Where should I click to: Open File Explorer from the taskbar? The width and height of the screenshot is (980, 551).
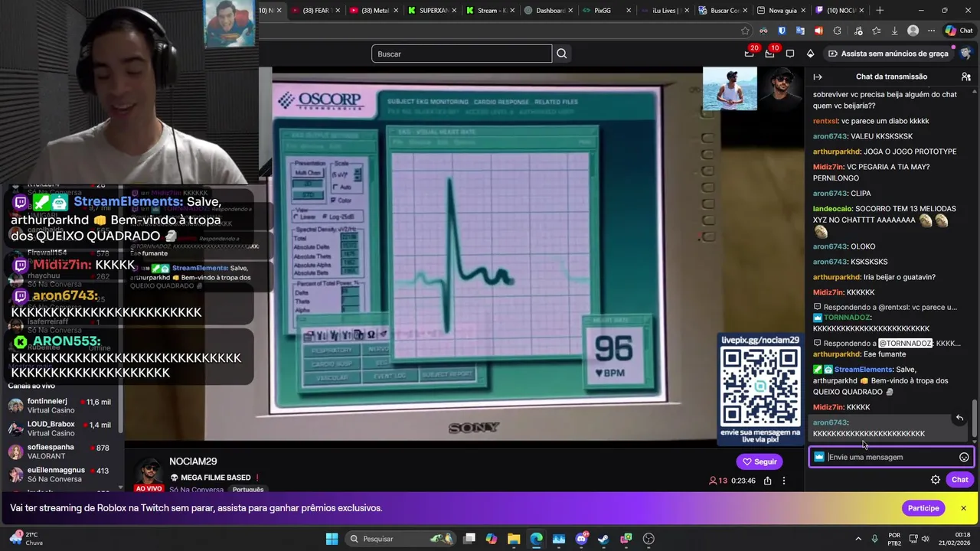(x=514, y=539)
